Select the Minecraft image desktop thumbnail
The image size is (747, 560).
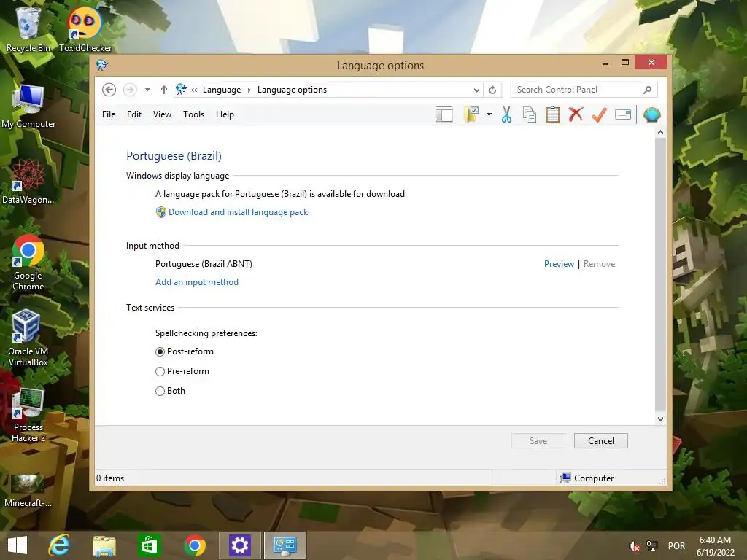28,491
